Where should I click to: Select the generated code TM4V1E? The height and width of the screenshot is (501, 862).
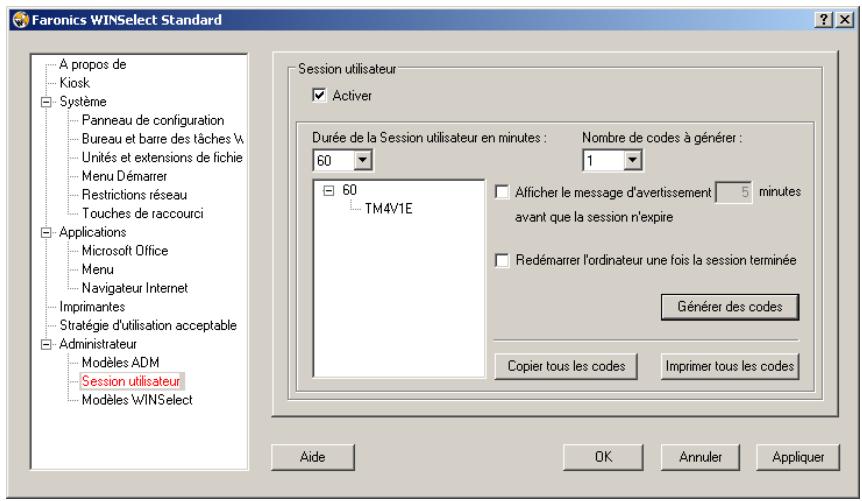(x=388, y=209)
